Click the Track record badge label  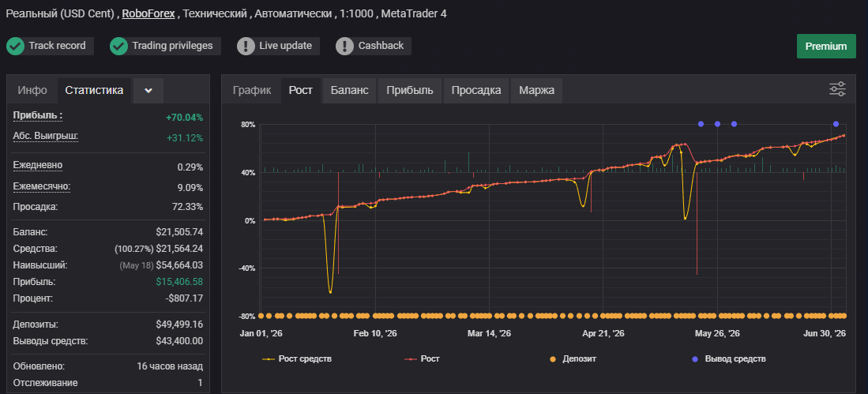point(57,46)
